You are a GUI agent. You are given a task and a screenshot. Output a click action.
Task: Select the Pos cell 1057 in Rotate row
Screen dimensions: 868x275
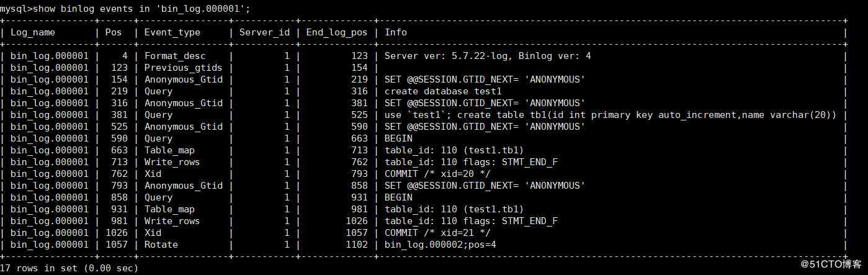[x=116, y=245]
